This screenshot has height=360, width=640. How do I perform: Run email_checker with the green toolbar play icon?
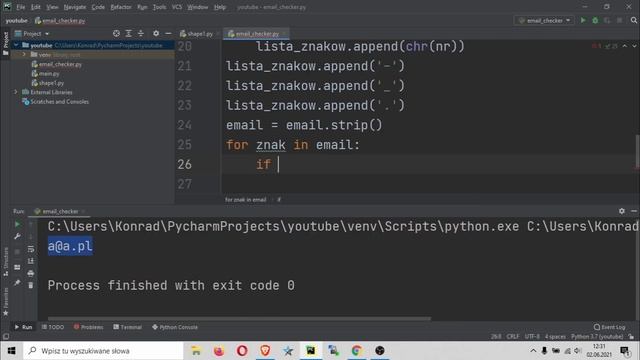click(x=583, y=20)
